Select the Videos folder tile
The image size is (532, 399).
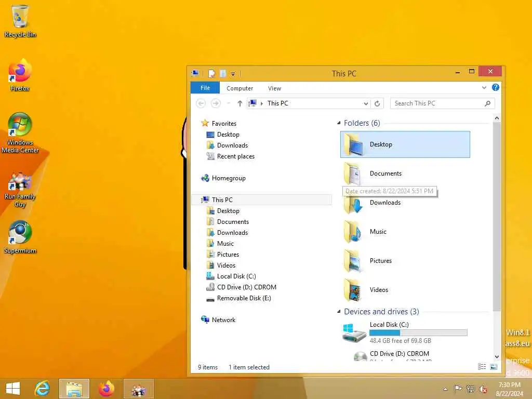pos(405,290)
